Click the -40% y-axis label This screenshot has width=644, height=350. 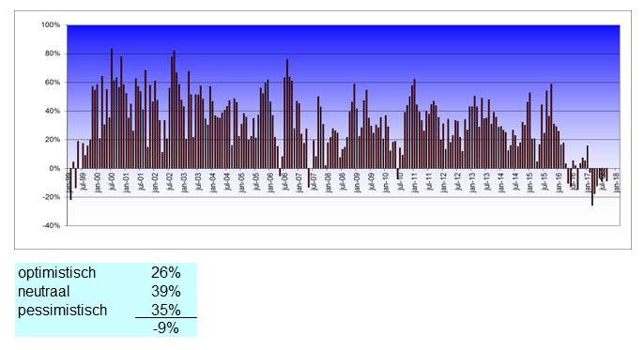(52, 226)
